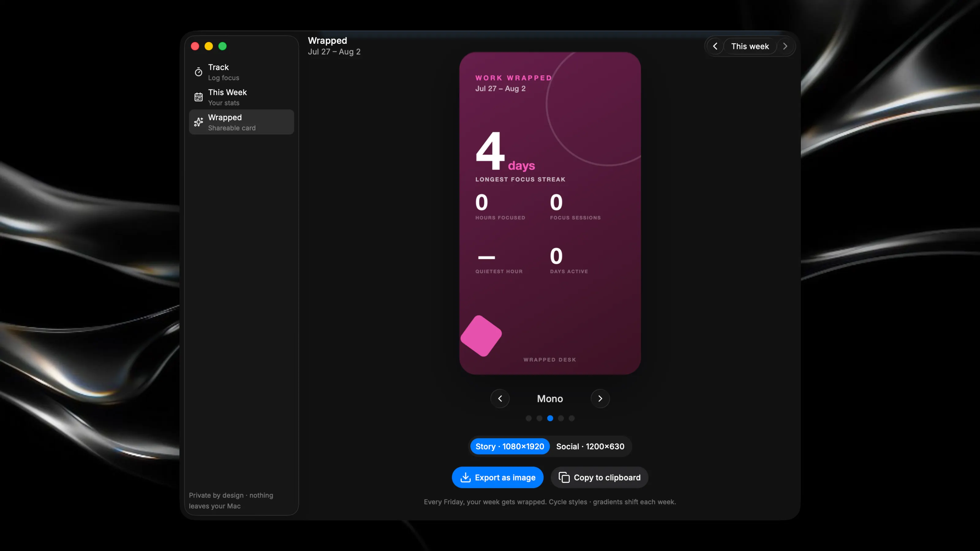Open This Week stats in sidebar
Viewport: 980px width, 551px height.
[241, 97]
